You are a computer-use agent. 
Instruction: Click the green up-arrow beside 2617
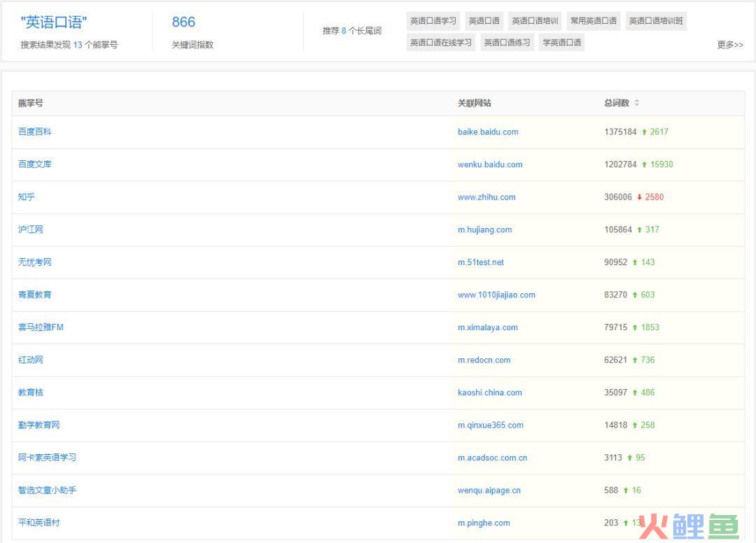click(x=644, y=132)
